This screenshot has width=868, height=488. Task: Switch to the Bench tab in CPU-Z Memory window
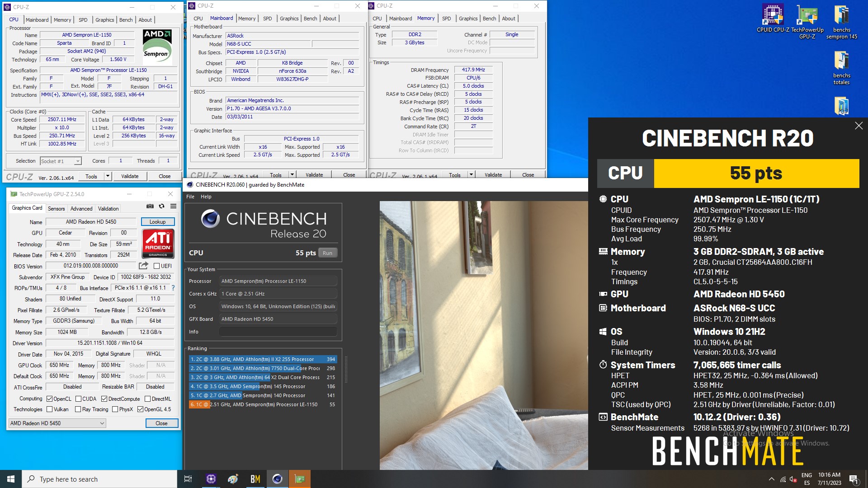489,19
